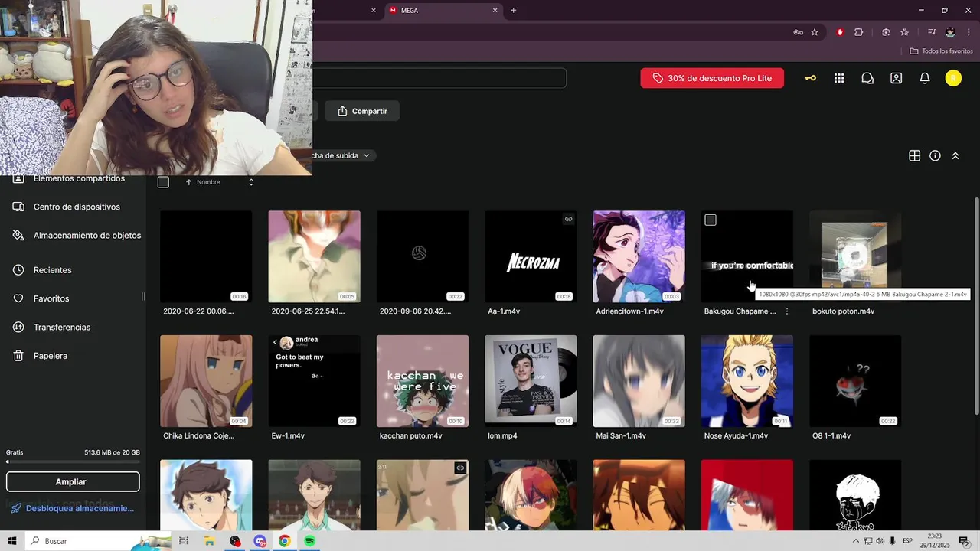Collapse MEGA top toolbar with chevrons
The height and width of the screenshot is (551, 980).
[x=955, y=155]
